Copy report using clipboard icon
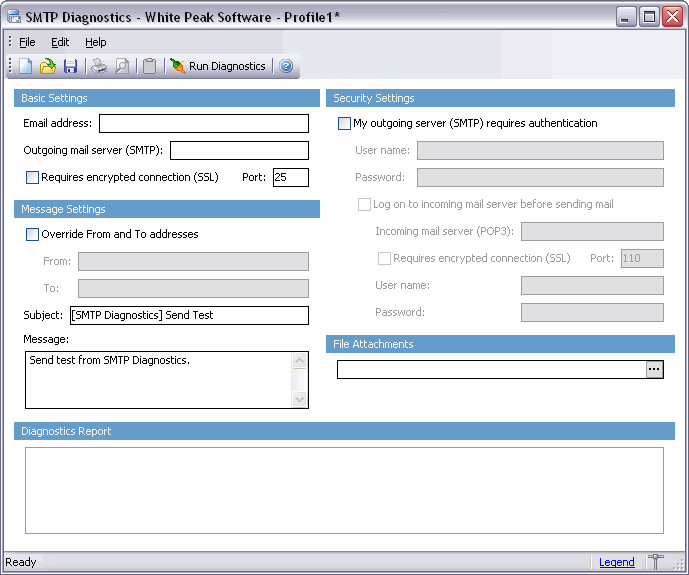The height and width of the screenshot is (575, 689). tap(149, 66)
